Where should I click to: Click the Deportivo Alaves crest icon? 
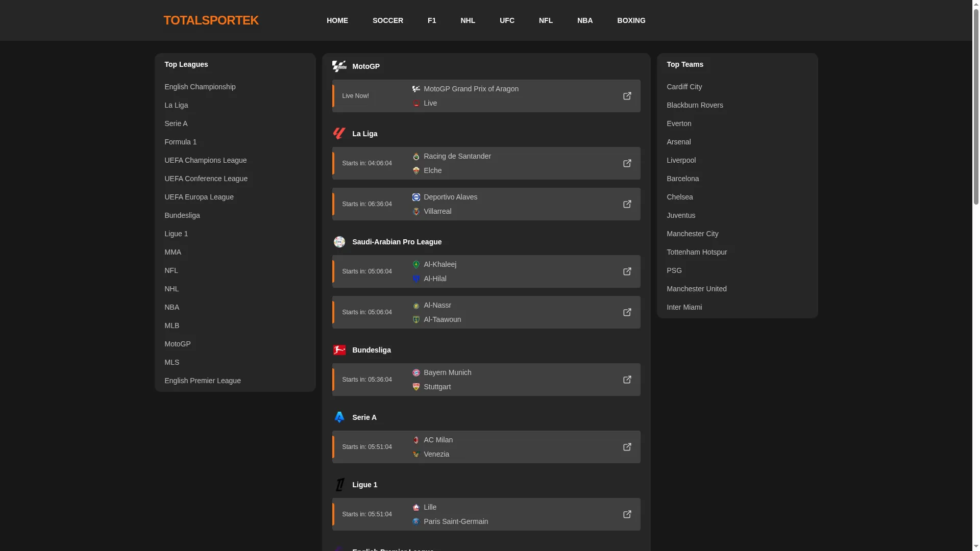coord(416,197)
